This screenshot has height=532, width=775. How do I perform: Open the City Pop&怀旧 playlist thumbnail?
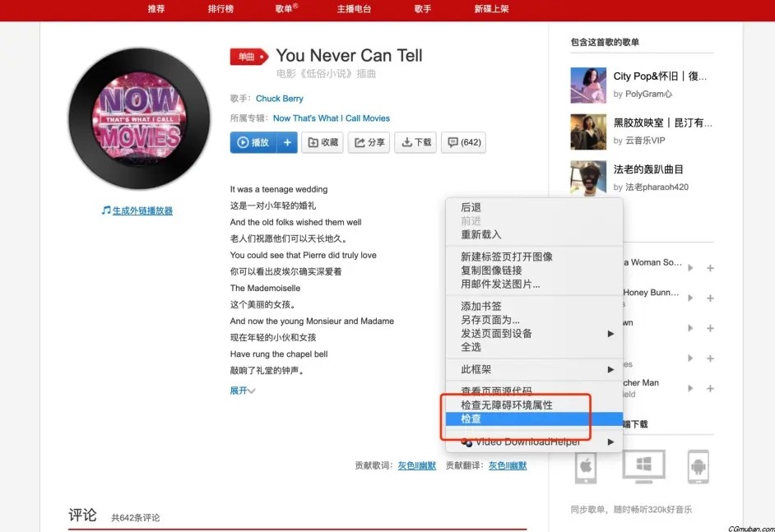pyautogui.click(x=588, y=85)
